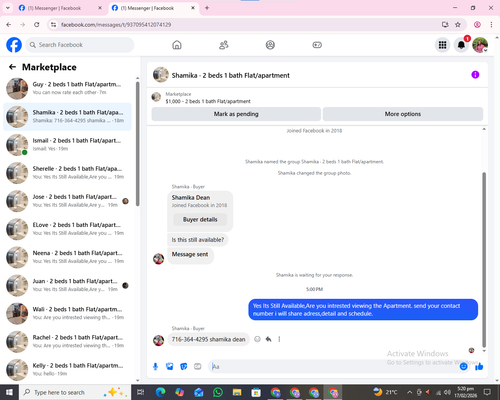Open a new browser tab

coord(207,8)
